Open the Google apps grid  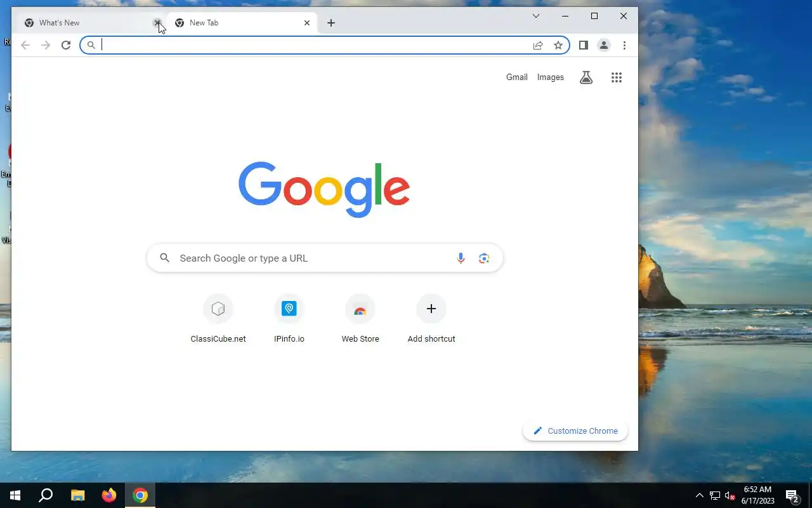coord(617,77)
